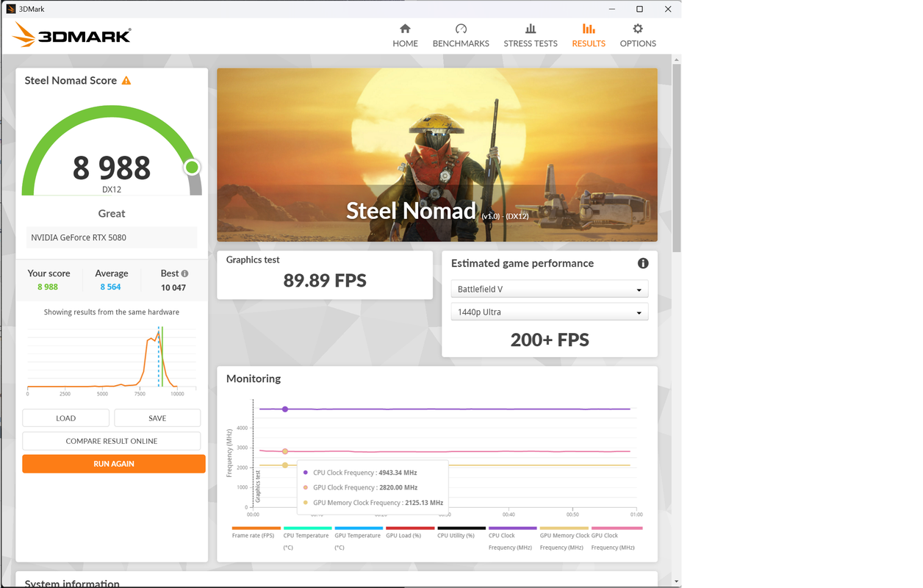Click the 3DMark title bar app icon
Image resolution: width=923 pixels, height=588 pixels.
[x=11, y=9]
